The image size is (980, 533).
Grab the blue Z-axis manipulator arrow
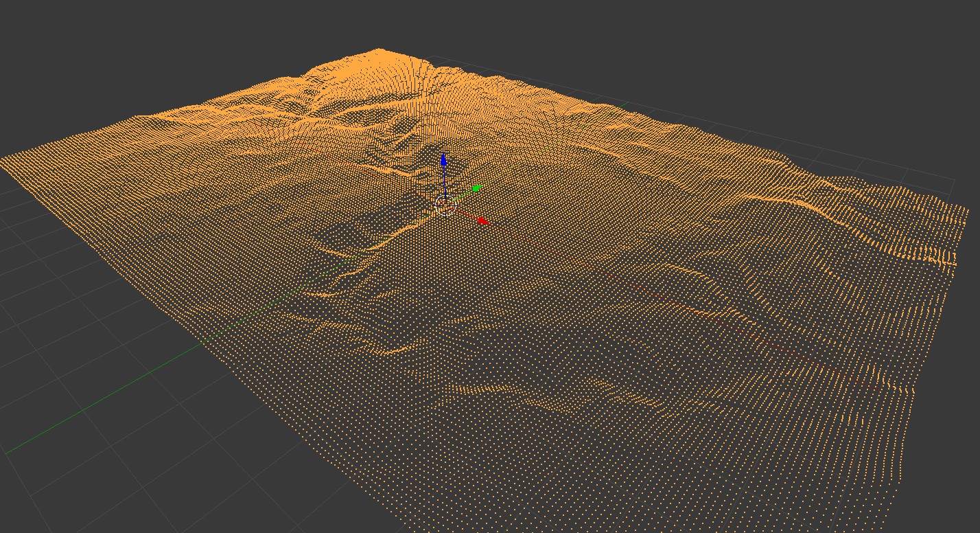click(x=444, y=161)
